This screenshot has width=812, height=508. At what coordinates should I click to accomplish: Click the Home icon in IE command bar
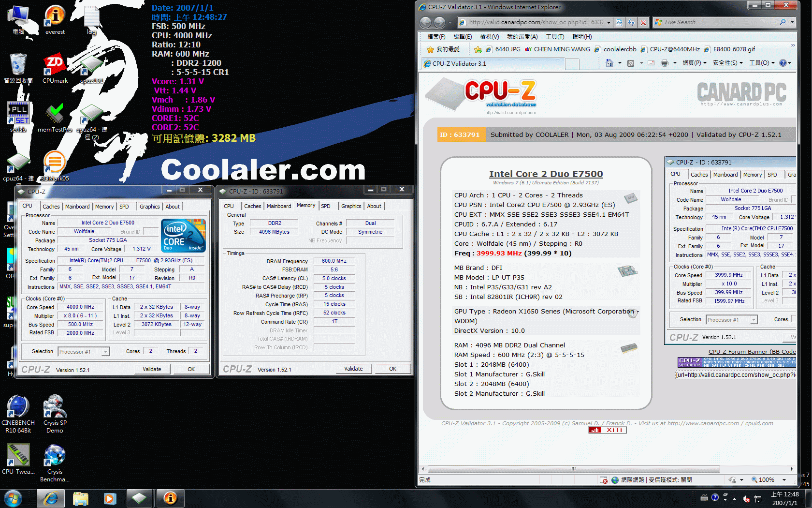(x=609, y=63)
